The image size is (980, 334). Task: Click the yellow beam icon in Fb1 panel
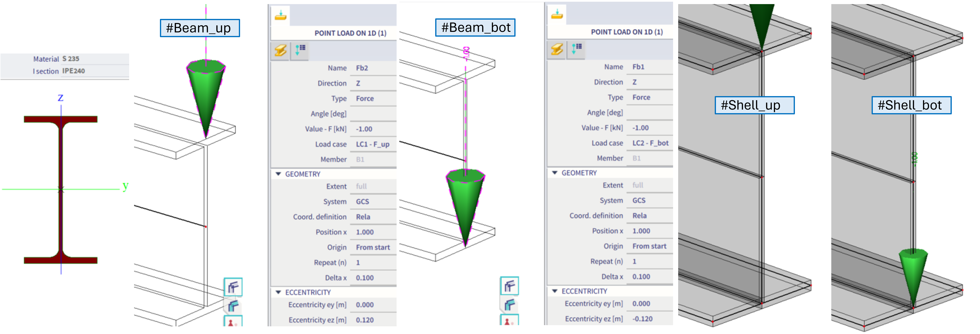point(557,49)
